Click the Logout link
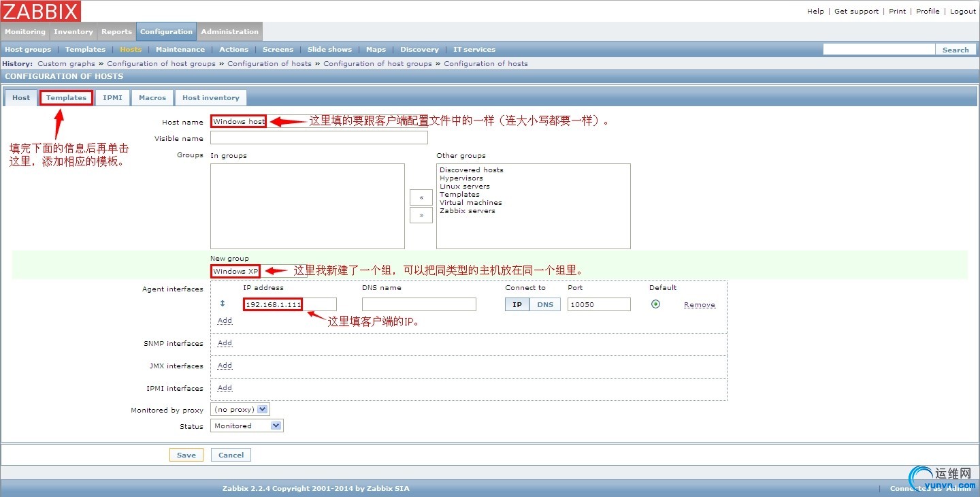The image size is (980, 497). pos(963,12)
